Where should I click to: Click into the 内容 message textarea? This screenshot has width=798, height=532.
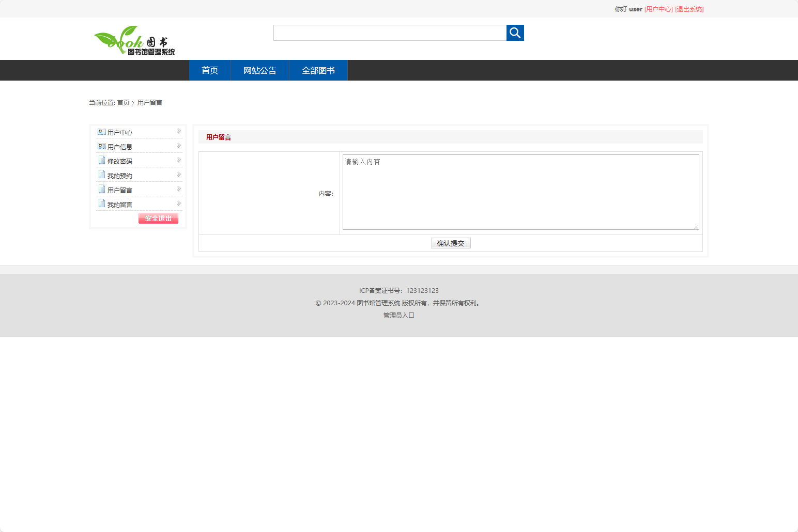pos(521,192)
